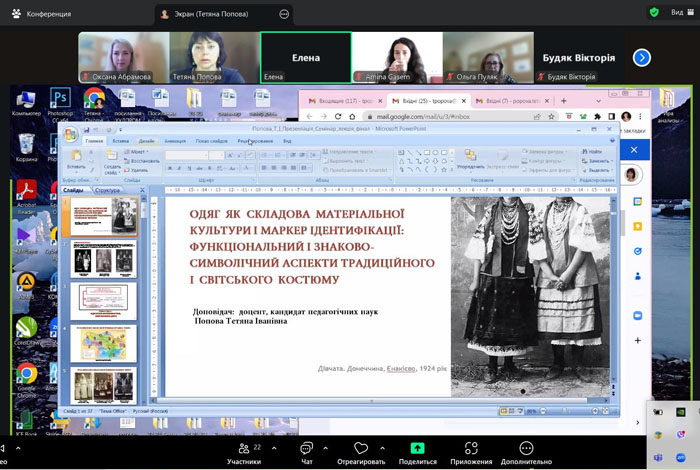Show next participants with blue arrow
This screenshot has height=470, width=700.
click(642, 58)
